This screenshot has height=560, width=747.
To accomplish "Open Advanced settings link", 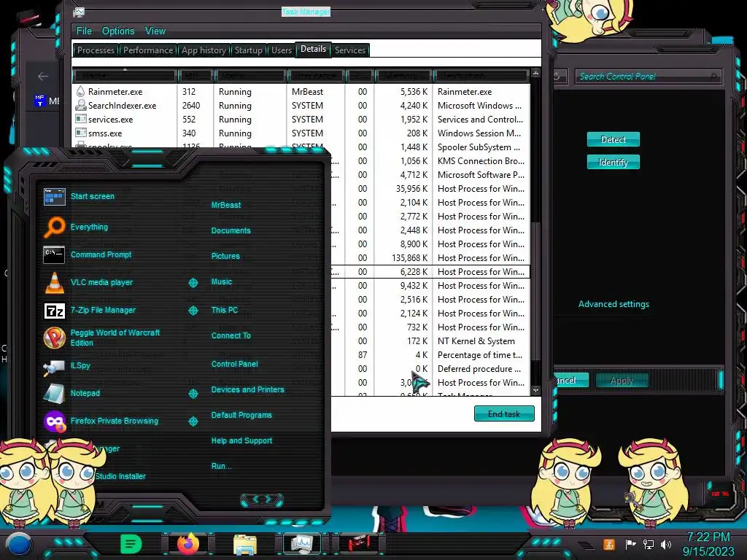I will [614, 304].
